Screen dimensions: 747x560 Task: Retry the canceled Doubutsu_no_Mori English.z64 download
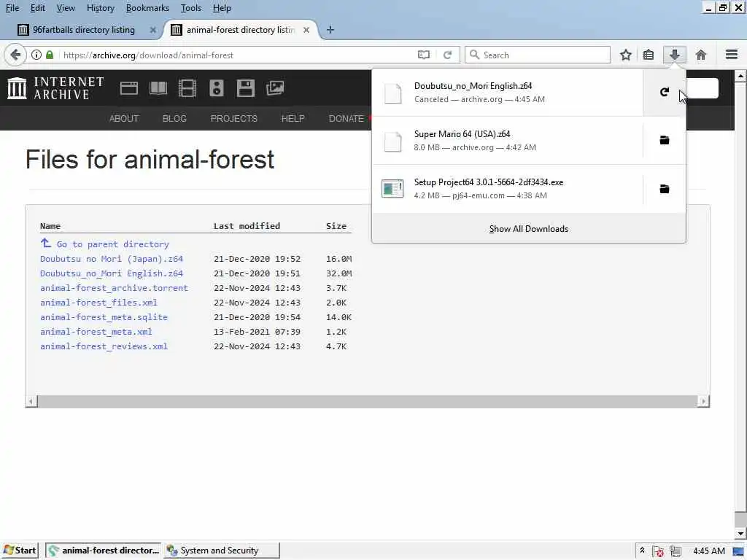pyautogui.click(x=664, y=92)
